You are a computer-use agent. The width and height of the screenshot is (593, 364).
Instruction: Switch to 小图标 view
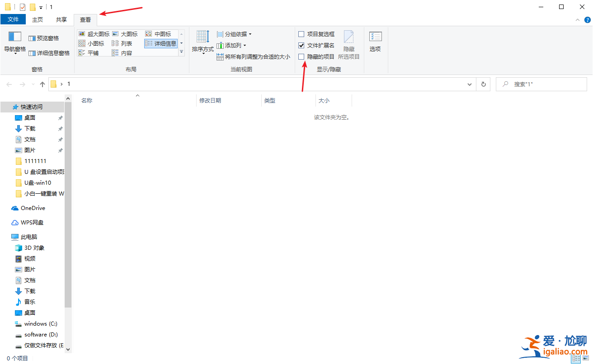click(x=93, y=43)
